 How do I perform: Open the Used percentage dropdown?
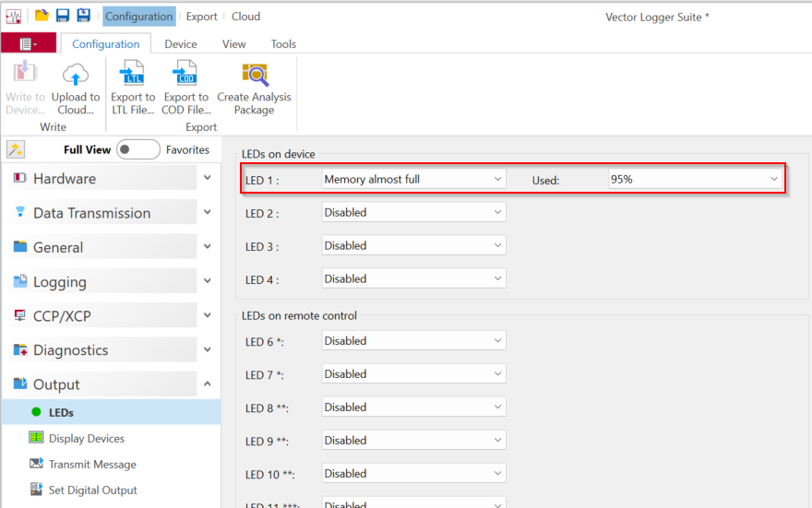pyautogui.click(x=695, y=179)
